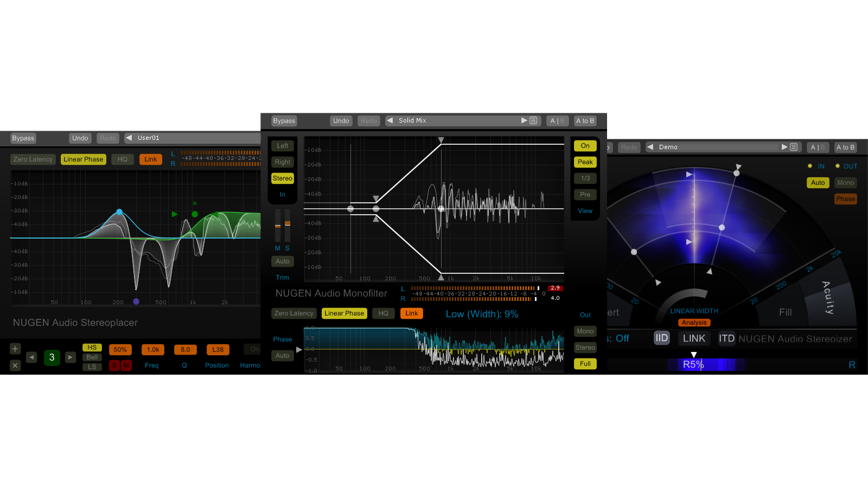Toggle the Peak view button

click(585, 162)
